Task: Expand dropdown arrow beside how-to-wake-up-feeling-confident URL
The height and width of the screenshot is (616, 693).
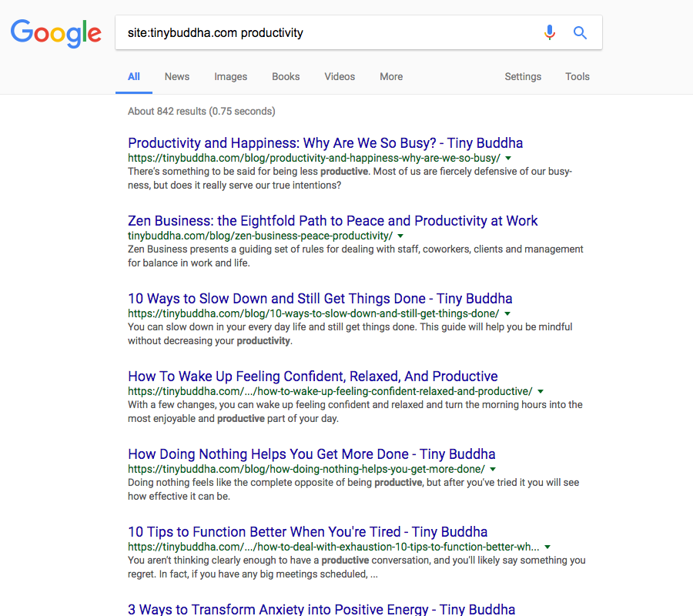Action: coord(540,391)
